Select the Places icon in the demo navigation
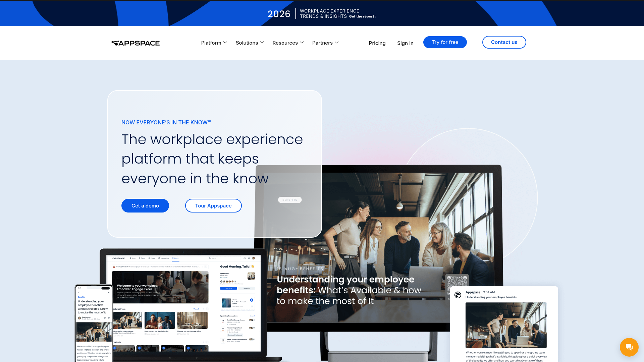 (x=140, y=258)
